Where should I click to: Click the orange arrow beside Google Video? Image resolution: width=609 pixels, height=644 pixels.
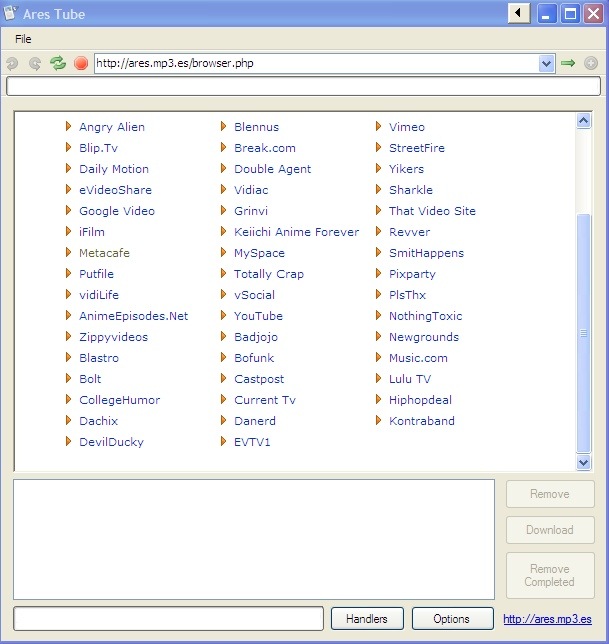tap(69, 210)
